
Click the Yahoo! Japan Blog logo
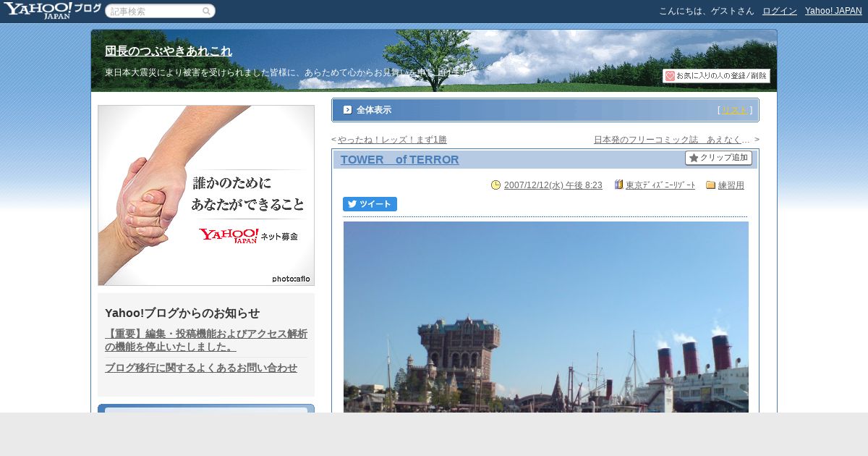click(52, 10)
